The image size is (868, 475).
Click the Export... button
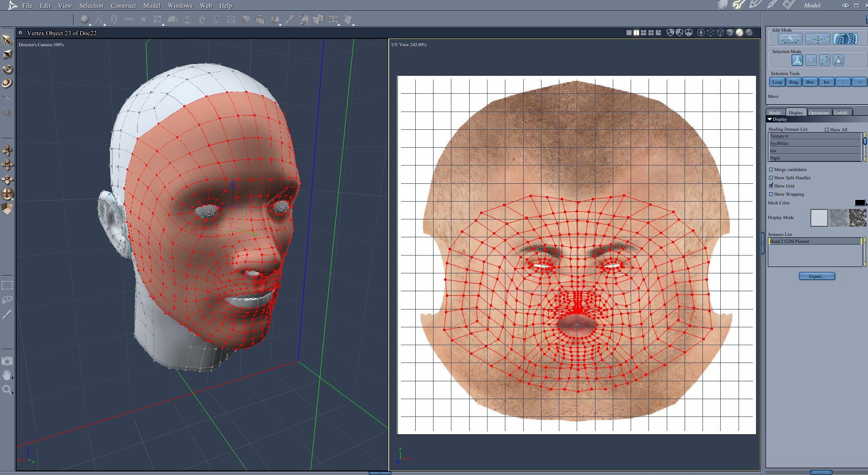[x=817, y=276]
